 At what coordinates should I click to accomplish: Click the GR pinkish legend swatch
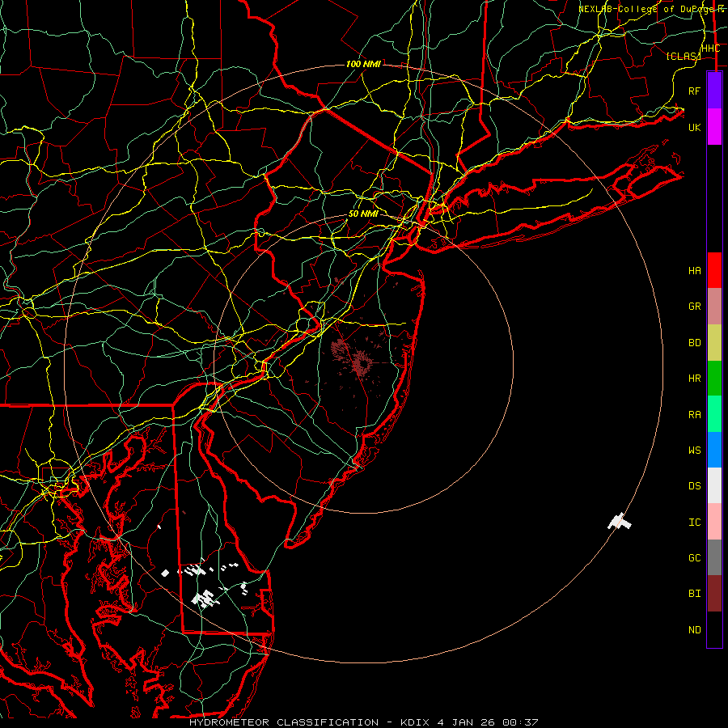(x=714, y=307)
